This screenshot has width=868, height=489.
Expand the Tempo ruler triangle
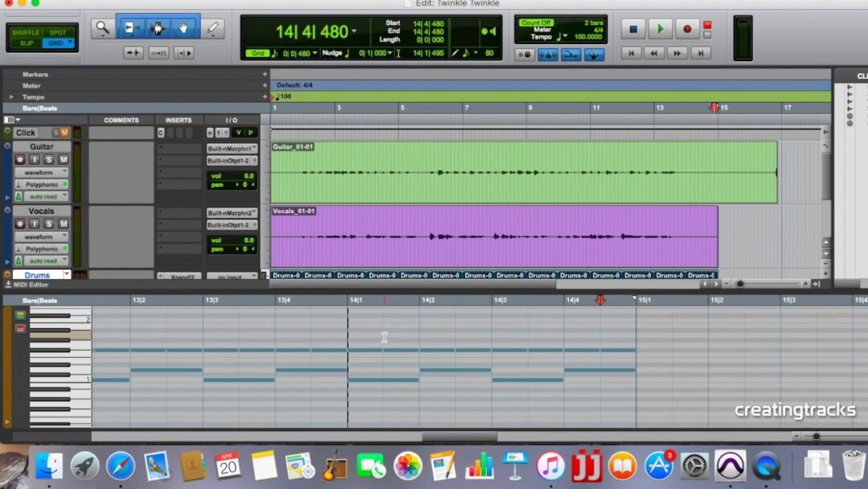[x=11, y=97]
